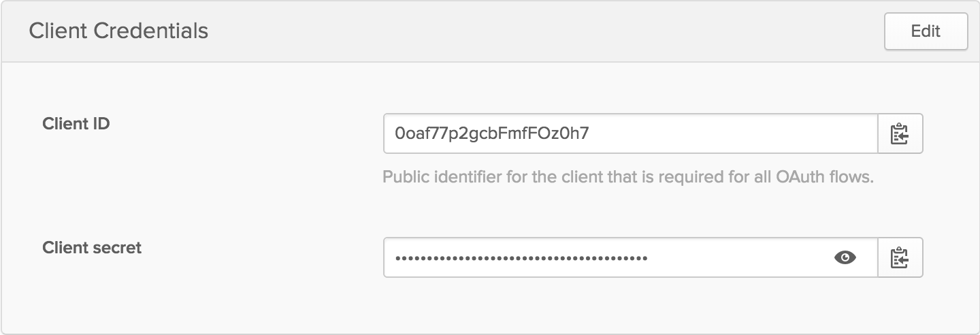Select the Client Credentials panel heading
Screen dimensions: 980x335
pyautogui.click(x=118, y=31)
